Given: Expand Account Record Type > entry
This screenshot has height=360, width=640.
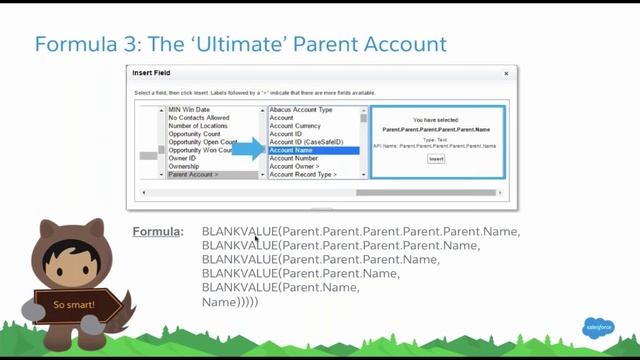Looking at the screenshot, I should 303,175.
